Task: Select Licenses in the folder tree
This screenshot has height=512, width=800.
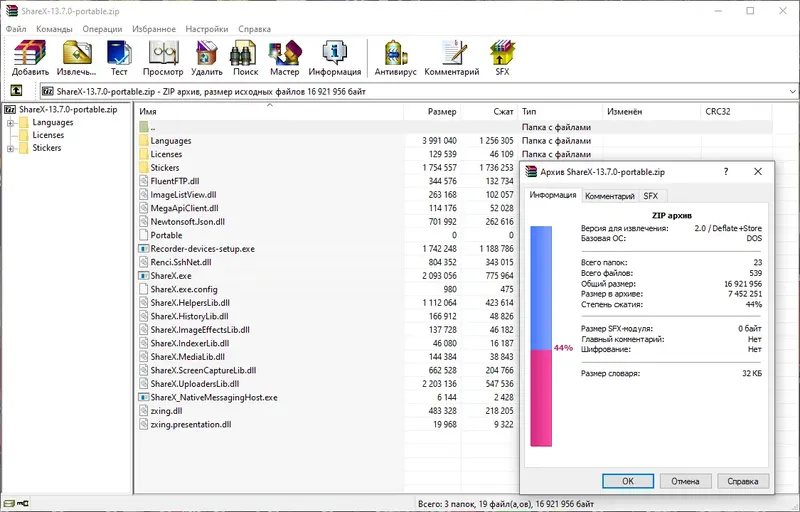Action: pos(48,135)
